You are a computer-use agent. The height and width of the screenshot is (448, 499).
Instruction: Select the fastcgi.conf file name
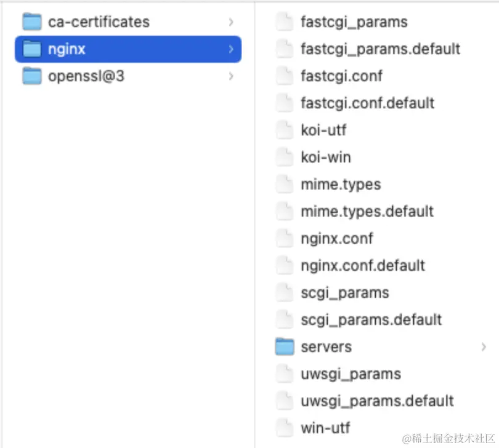341,76
